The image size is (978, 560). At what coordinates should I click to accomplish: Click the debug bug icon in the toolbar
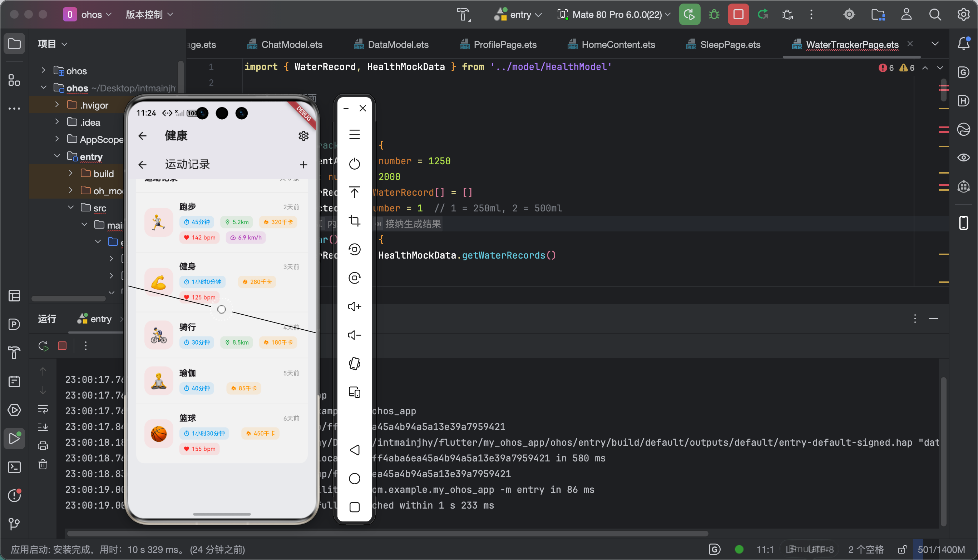(x=714, y=15)
